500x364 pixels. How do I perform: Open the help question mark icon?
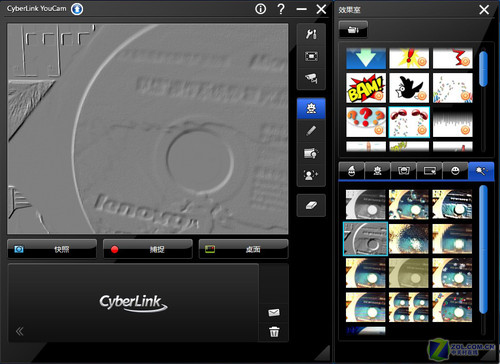(x=281, y=9)
